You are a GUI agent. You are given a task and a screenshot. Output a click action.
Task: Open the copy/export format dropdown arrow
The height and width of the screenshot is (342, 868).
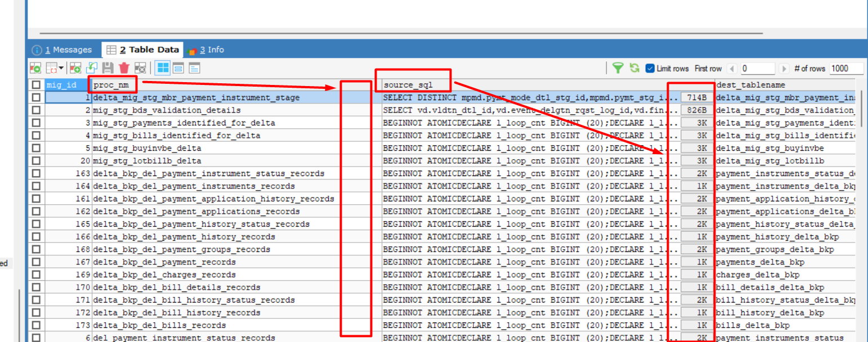60,68
